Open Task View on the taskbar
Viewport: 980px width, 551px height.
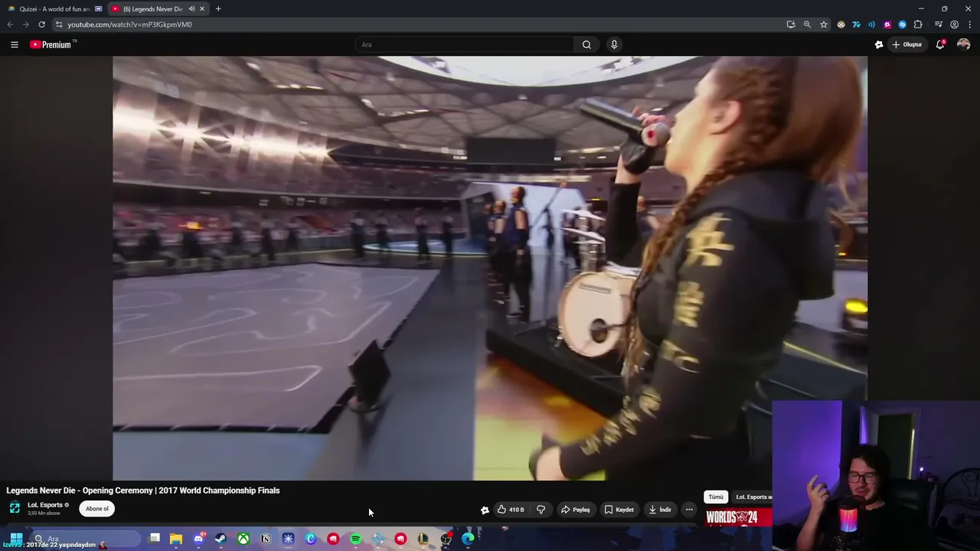point(154,539)
